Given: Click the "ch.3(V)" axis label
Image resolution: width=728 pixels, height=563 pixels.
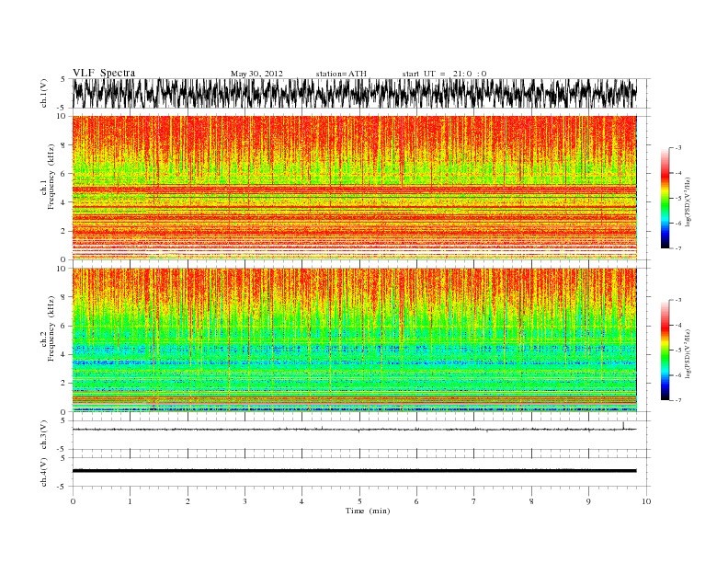Looking at the screenshot, I should 43,435.
